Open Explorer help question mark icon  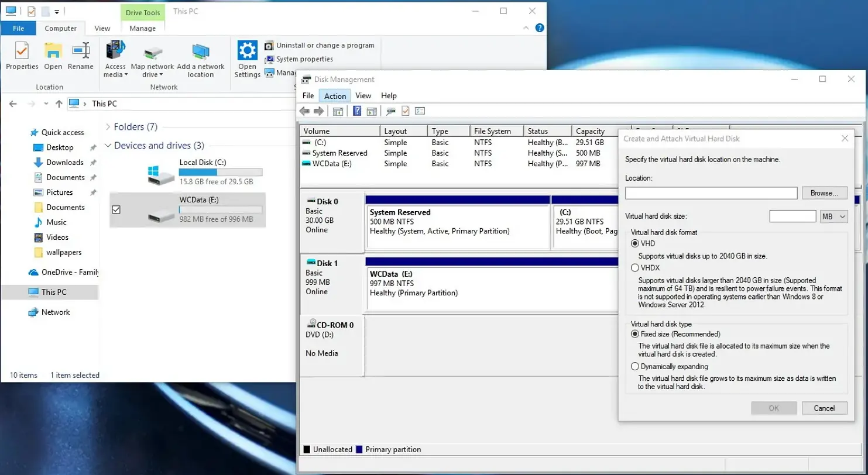540,27
